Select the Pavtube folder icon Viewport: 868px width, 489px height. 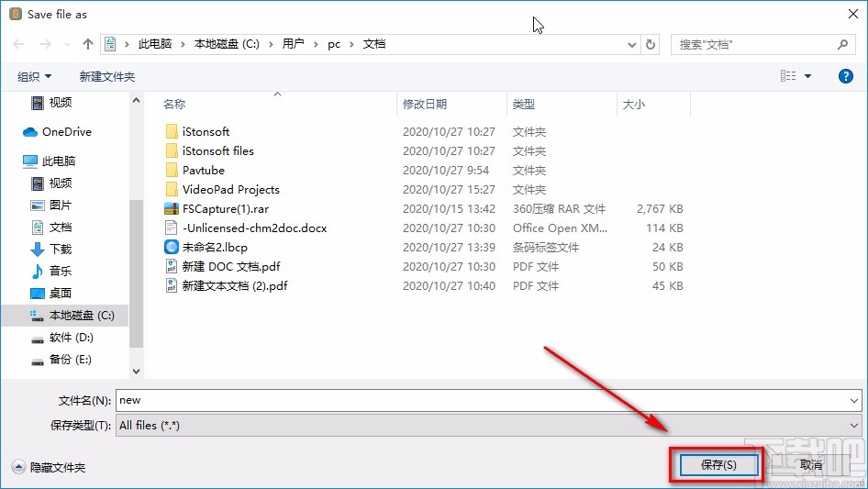tap(172, 170)
